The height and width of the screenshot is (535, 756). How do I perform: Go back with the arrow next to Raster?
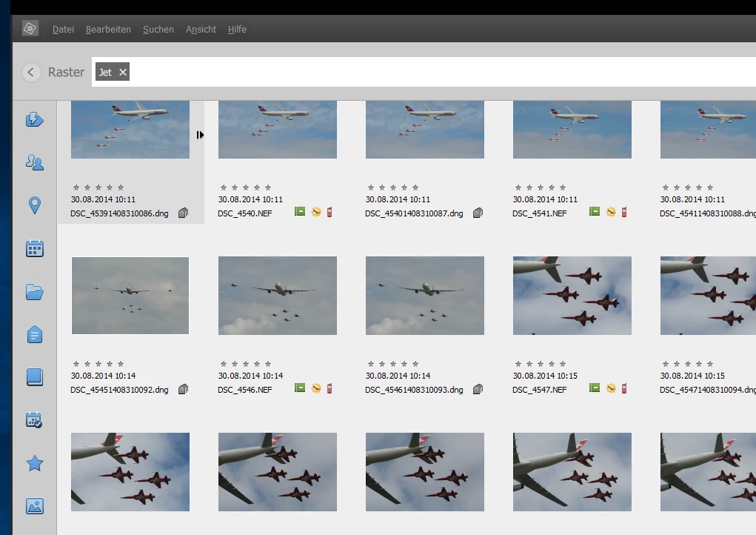[31, 73]
